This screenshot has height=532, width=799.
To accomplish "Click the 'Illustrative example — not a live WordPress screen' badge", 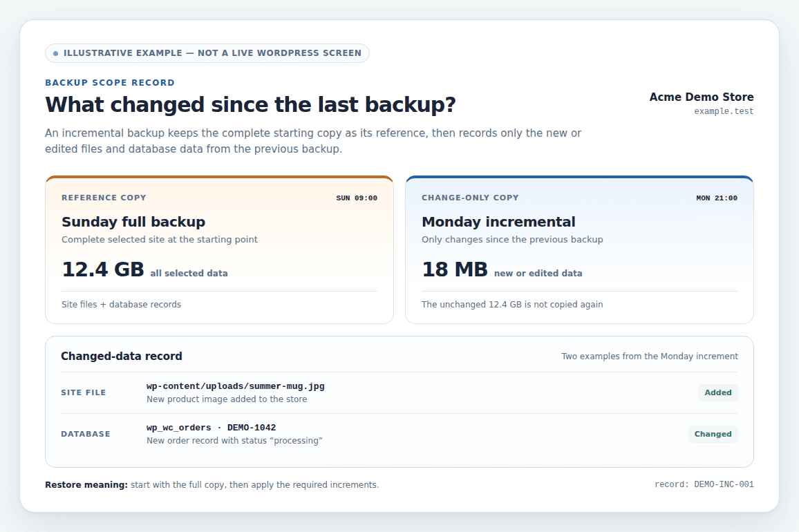I will click(207, 53).
